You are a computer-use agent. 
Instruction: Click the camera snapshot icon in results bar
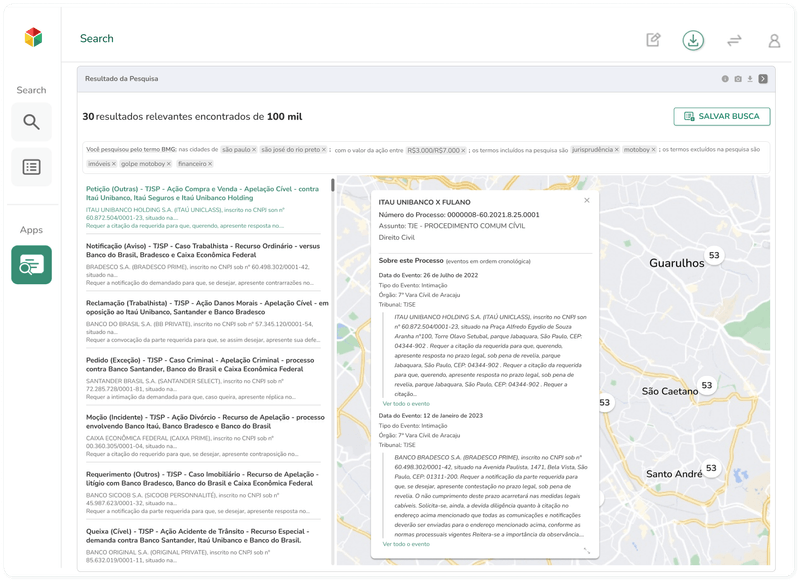pyautogui.click(x=738, y=79)
